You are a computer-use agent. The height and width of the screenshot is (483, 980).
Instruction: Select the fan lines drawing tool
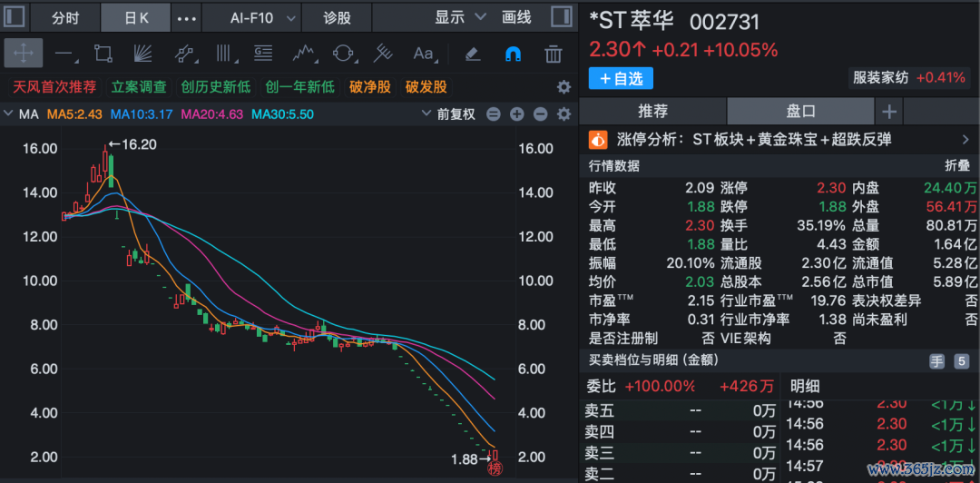143,54
